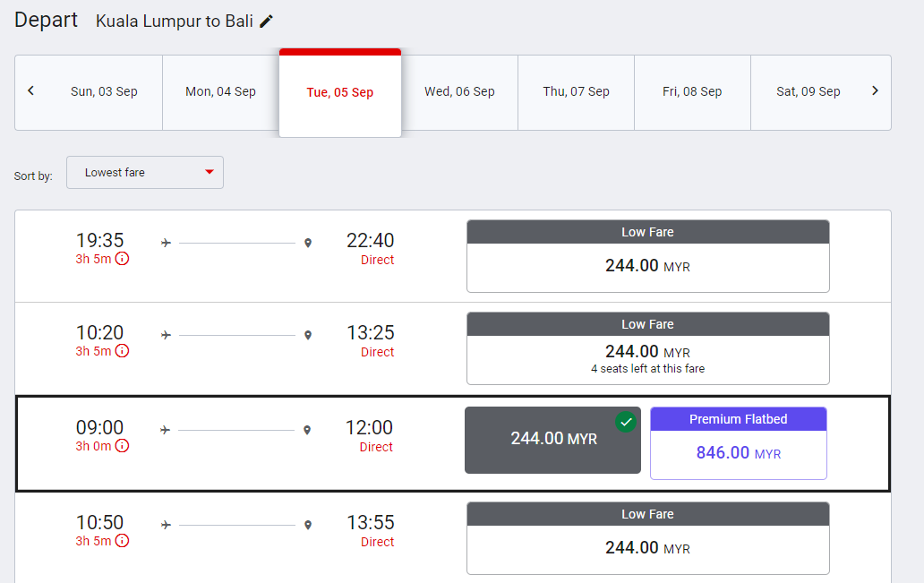Open info icon for the 09:00 flight
The image size is (924, 583).
(122, 446)
